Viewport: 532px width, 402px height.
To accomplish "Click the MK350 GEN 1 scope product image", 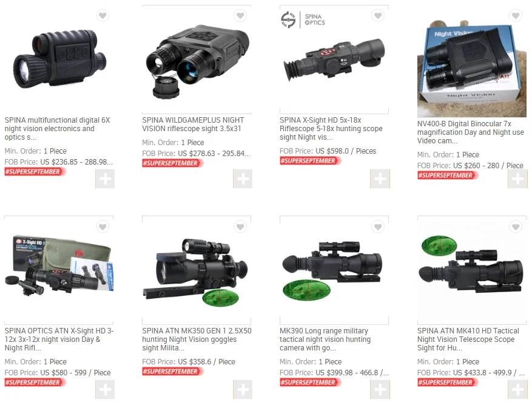I will pyautogui.click(x=197, y=270).
